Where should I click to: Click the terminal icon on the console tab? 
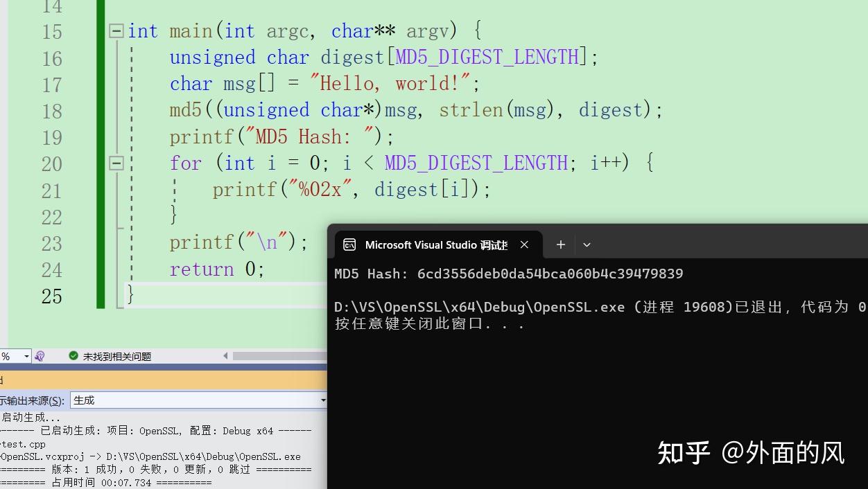click(x=350, y=244)
